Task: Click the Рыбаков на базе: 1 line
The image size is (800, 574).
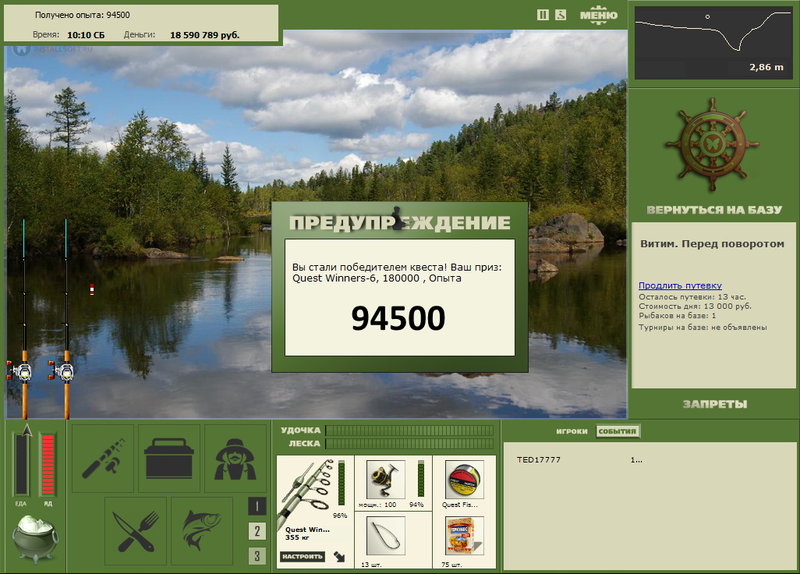Action: pos(677,316)
